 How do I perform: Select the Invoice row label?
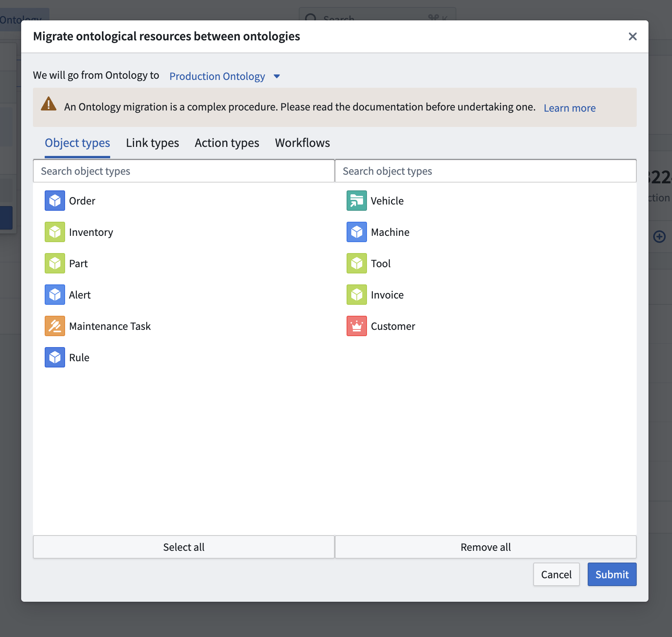pos(387,295)
